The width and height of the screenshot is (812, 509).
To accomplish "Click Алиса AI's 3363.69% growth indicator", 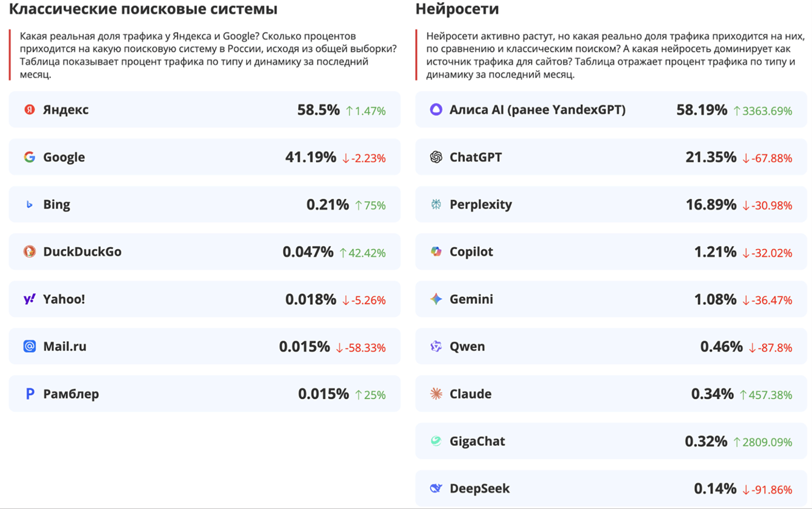I will [x=762, y=111].
